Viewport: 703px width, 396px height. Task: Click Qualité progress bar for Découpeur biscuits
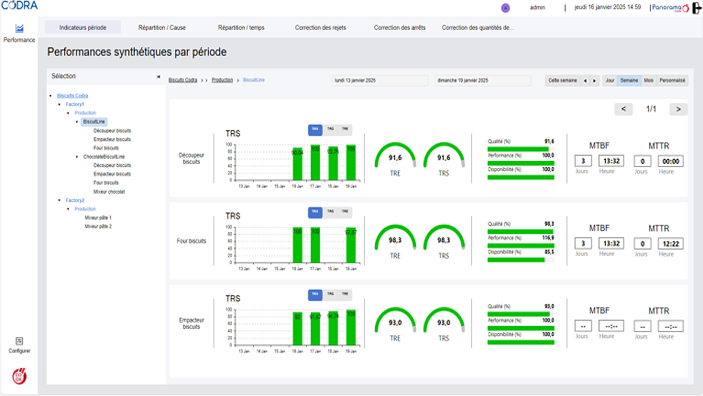(x=521, y=149)
